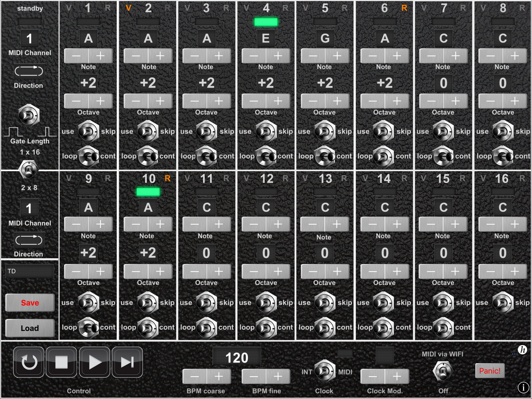Viewport: 532px width, 399px height.
Task: Click the h logo icon
Action: coord(522,350)
